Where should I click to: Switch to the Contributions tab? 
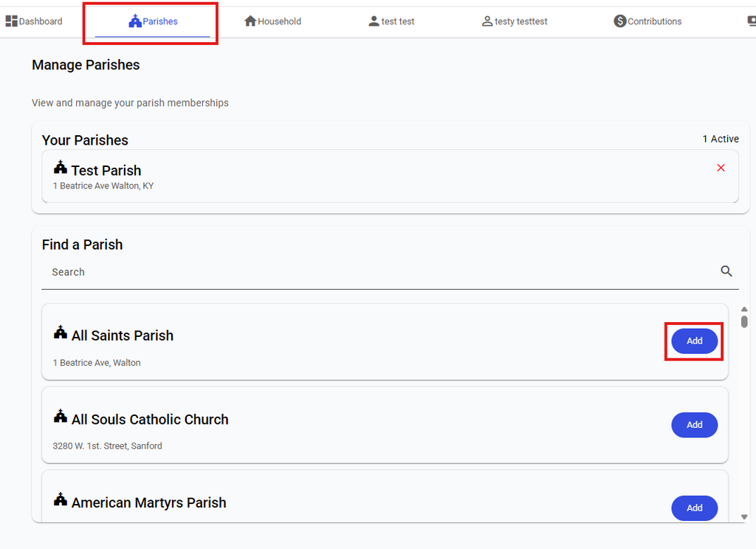(647, 21)
